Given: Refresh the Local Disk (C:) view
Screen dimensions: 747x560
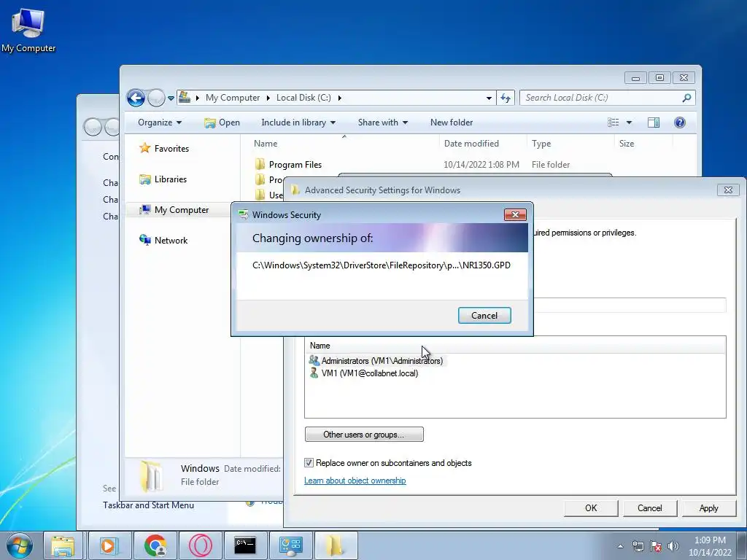Looking at the screenshot, I should click(506, 98).
